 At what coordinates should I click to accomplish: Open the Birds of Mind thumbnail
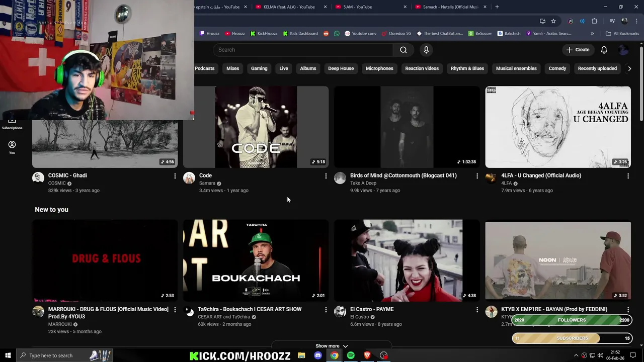pyautogui.click(x=407, y=127)
